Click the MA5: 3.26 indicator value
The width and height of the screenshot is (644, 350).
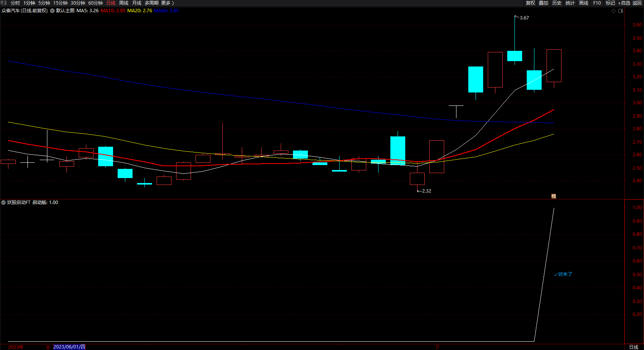click(87, 11)
